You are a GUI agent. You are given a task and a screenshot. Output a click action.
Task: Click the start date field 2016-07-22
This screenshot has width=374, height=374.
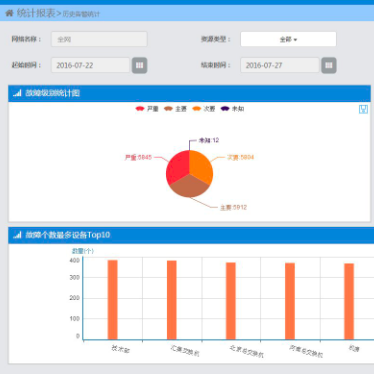(90, 65)
